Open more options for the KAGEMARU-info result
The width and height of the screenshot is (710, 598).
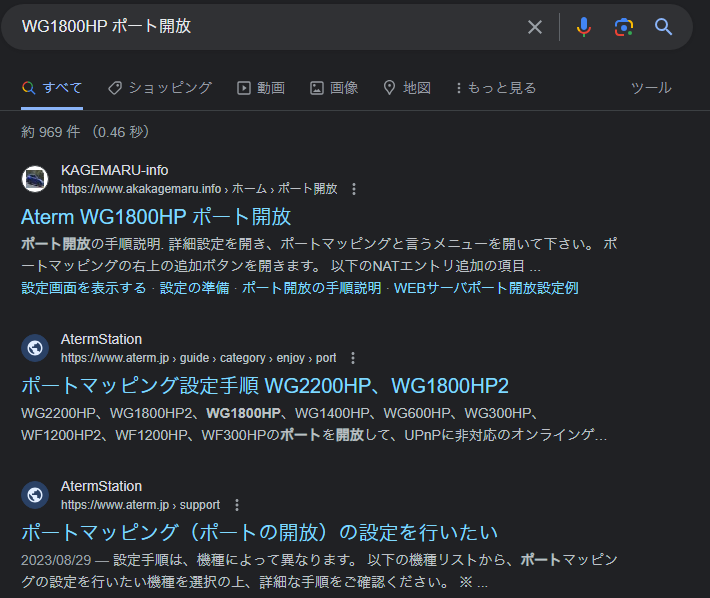[354, 189]
